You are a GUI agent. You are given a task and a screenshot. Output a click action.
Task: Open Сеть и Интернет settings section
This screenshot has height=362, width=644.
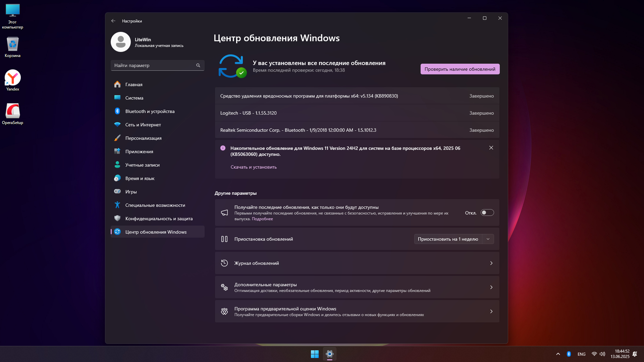(x=143, y=125)
